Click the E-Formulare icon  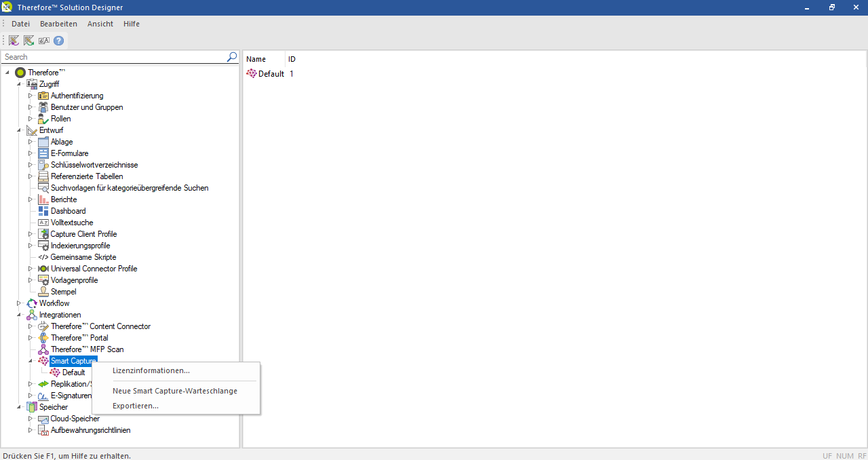pos(43,153)
